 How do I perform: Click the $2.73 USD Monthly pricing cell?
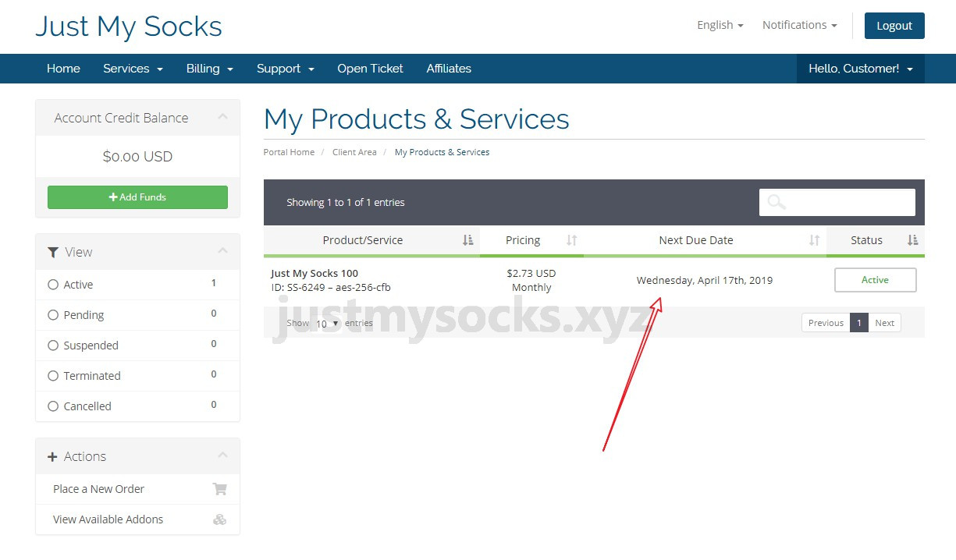click(x=531, y=281)
